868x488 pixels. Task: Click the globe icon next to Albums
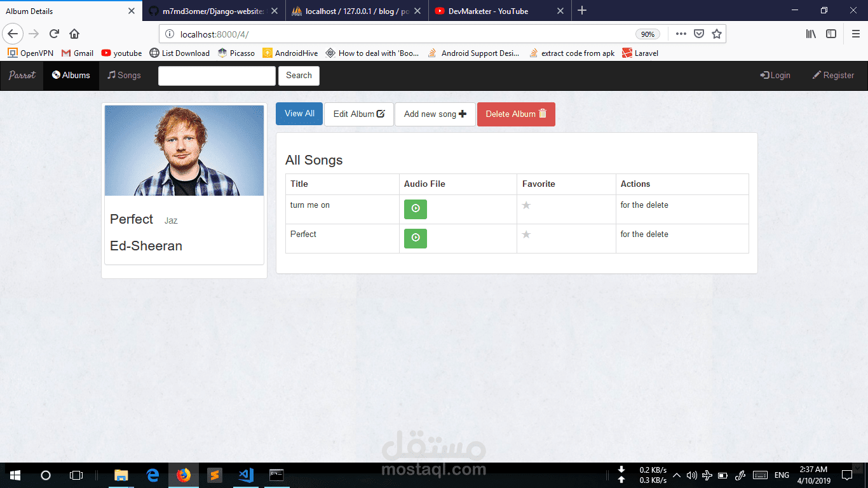(x=55, y=75)
